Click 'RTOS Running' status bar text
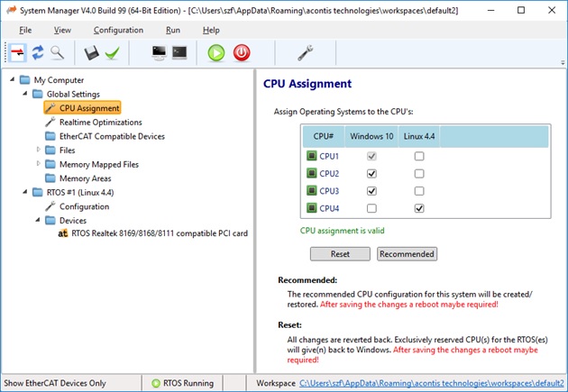 188,383
